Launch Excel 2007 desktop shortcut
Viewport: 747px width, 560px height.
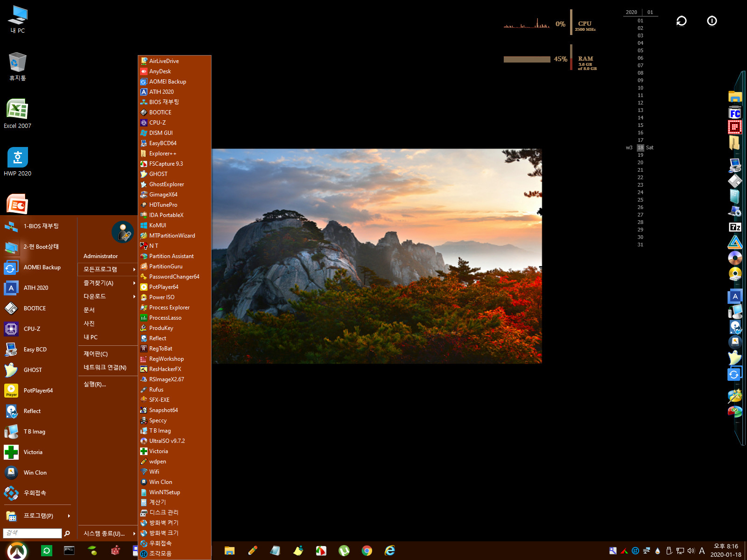(18, 114)
